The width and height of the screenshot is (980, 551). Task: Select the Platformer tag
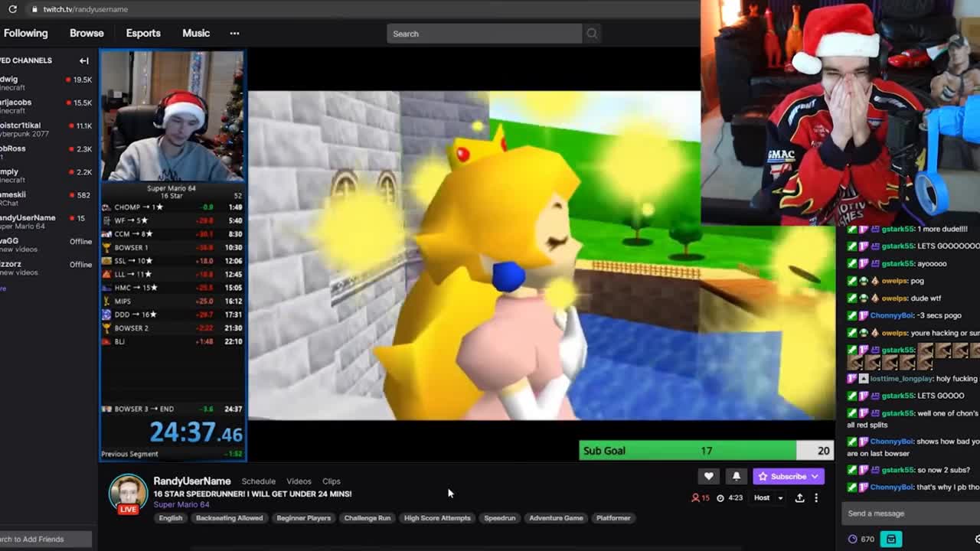click(x=613, y=518)
